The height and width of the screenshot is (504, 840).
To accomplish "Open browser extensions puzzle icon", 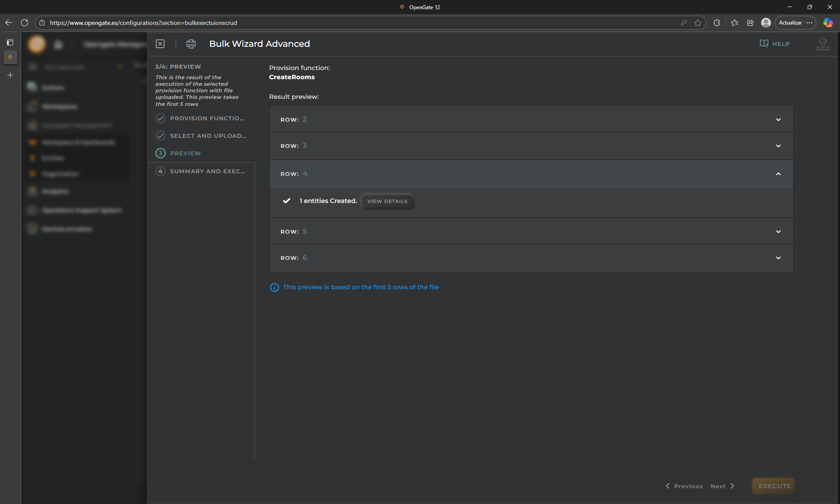I will tap(717, 23).
